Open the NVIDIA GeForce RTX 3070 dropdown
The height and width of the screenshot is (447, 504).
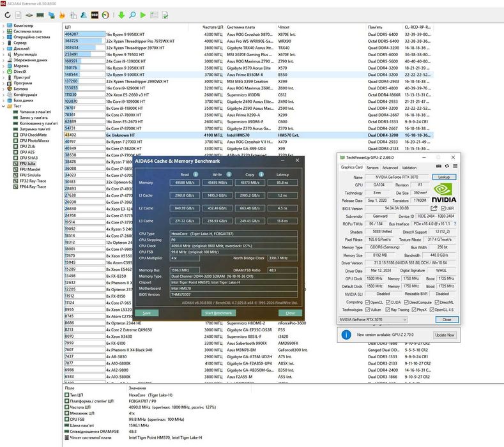tap(373, 319)
